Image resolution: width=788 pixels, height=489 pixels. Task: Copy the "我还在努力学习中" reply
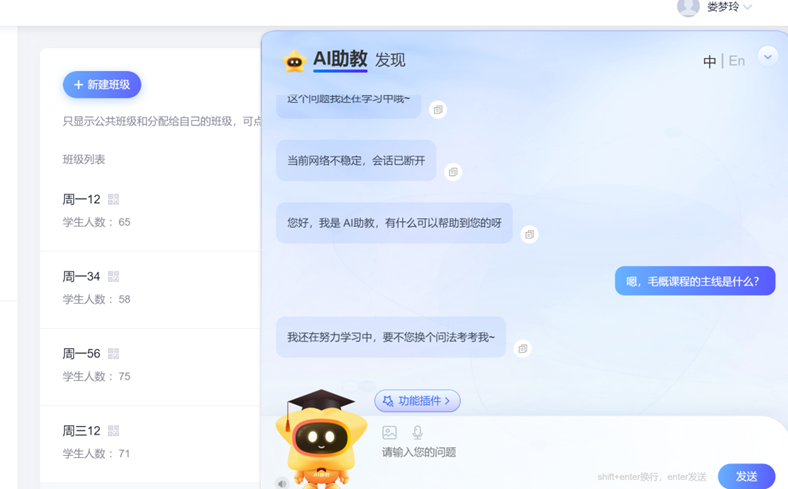(x=522, y=348)
